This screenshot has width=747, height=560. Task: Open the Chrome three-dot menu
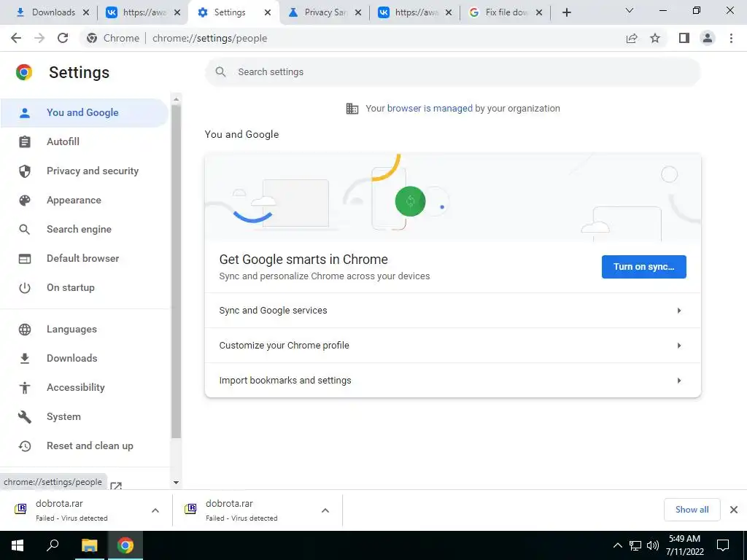click(731, 38)
